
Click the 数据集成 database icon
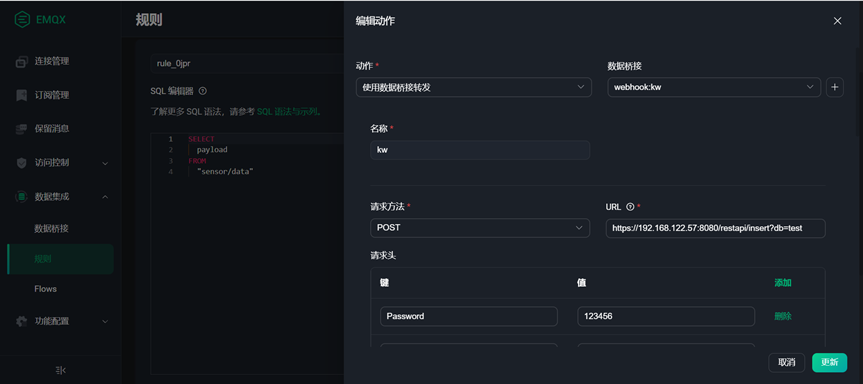(21, 196)
